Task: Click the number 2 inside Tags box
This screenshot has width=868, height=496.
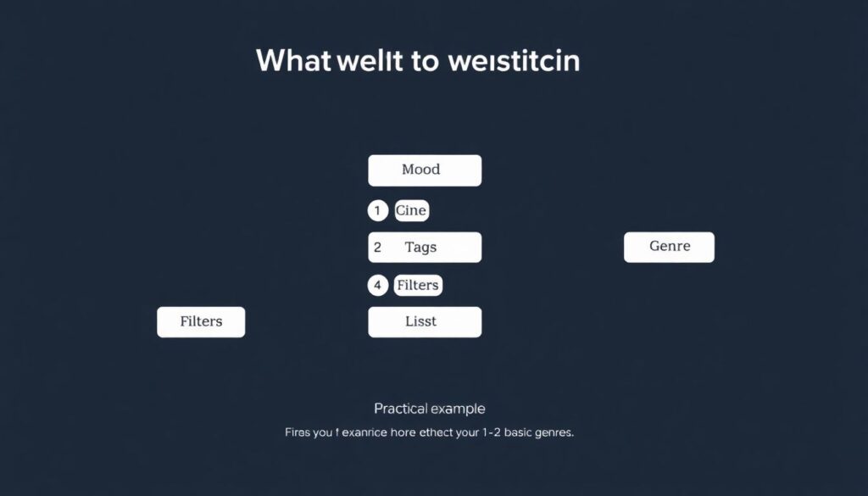Action: click(377, 247)
